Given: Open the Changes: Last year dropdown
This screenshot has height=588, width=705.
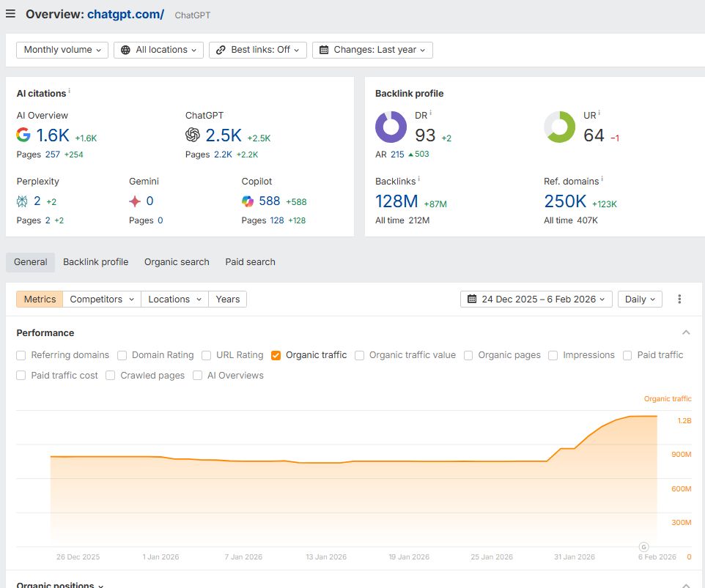Looking at the screenshot, I should (x=372, y=50).
